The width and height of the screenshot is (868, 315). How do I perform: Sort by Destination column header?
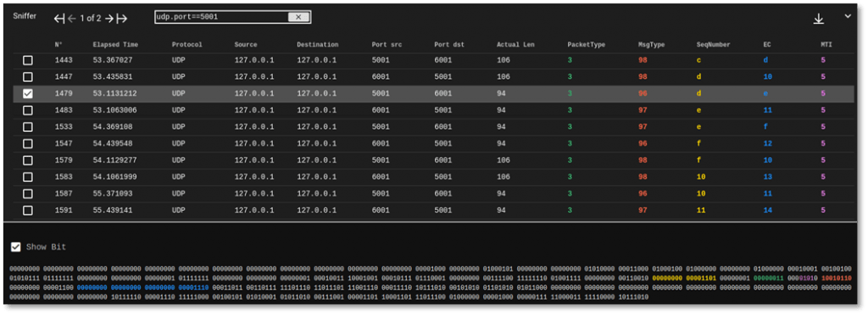[x=317, y=45]
